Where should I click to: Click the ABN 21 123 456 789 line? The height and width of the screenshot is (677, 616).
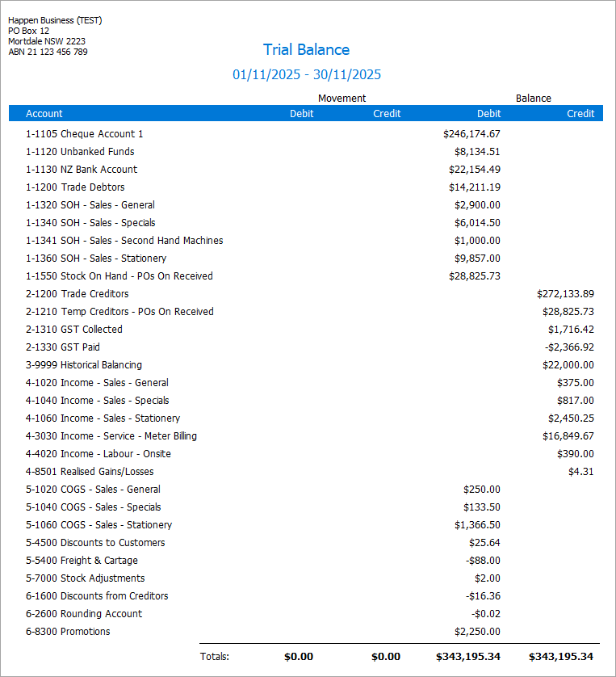(x=48, y=52)
